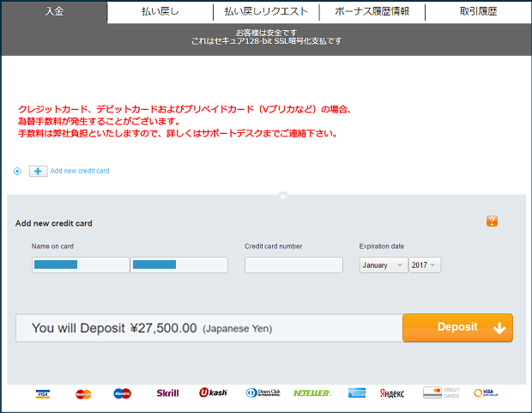The height and width of the screenshot is (413, 532).
Task: Click the white arrow above the card form
Action: pos(282,196)
